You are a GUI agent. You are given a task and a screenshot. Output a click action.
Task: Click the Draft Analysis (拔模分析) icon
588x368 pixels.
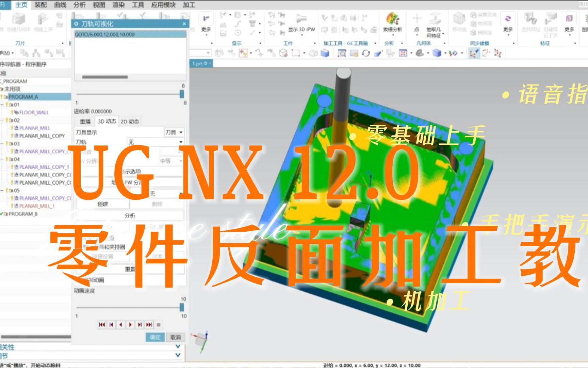392,19
